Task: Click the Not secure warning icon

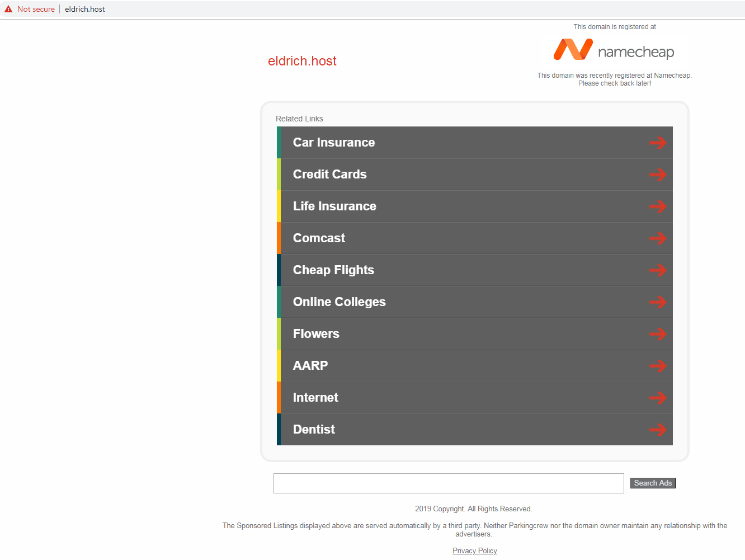Action: [8, 9]
